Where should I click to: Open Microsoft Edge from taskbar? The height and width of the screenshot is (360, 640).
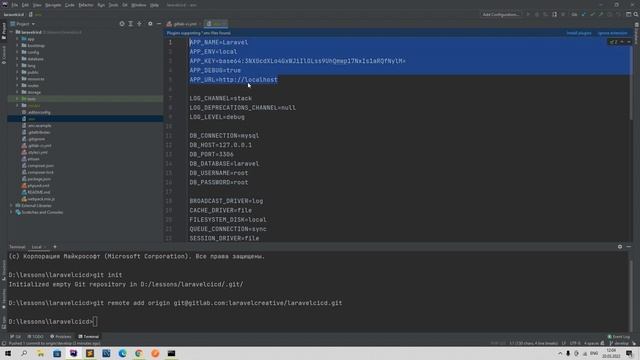pyautogui.click(x=122, y=353)
